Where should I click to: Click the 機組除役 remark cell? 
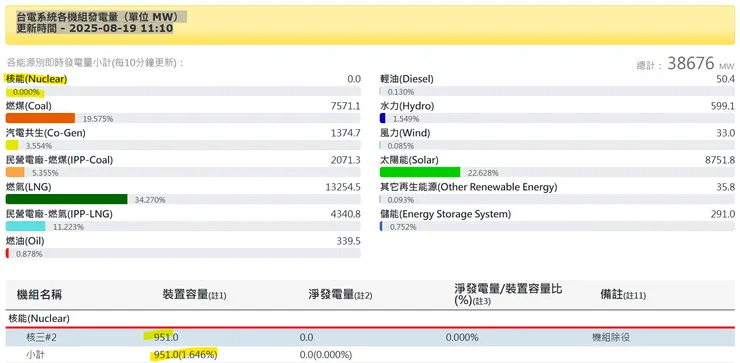click(x=611, y=338)
